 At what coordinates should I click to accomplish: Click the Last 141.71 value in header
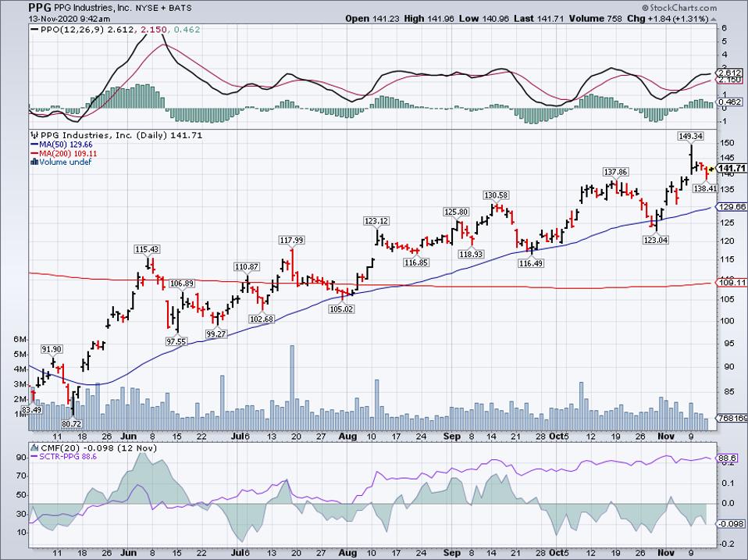539,19
